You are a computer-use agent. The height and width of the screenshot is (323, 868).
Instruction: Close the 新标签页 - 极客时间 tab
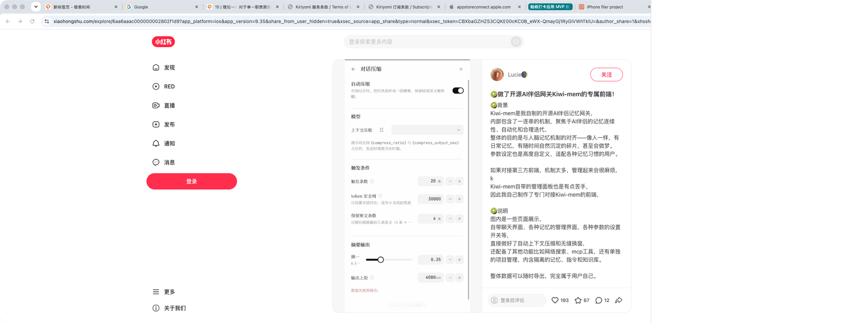pos(115,7)
